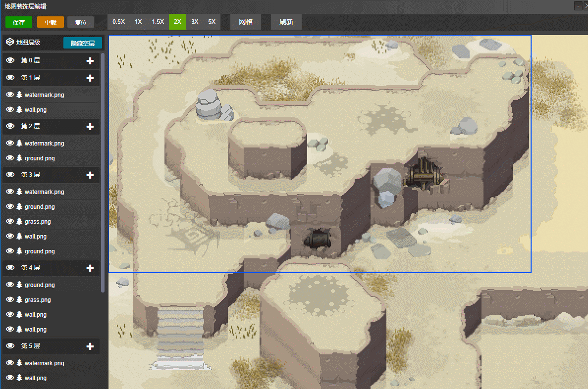
Task: Toggle visibility of 第 0 层
Action: [10, 60]
